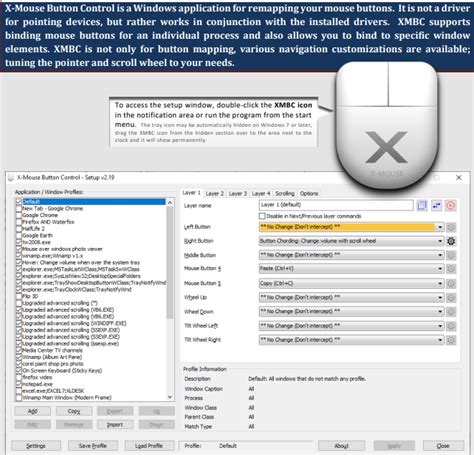Image resolution: width=474 pixels, height=455 pixels.
Task: Click the gear icon for Middle Button row
Action: click(451, 255)
